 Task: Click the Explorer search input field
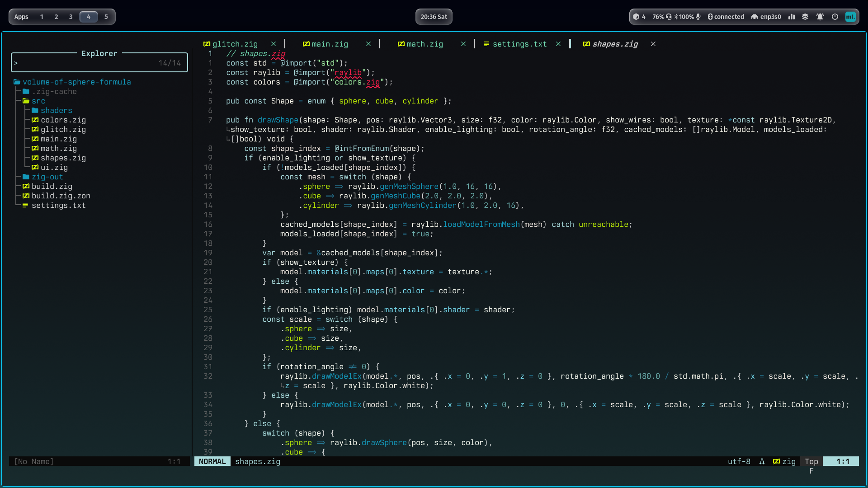86,63
